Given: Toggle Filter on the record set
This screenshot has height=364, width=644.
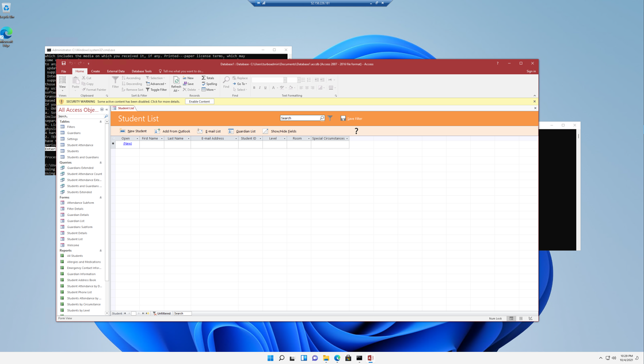Looking at the screenshot, I should (157, 90).
